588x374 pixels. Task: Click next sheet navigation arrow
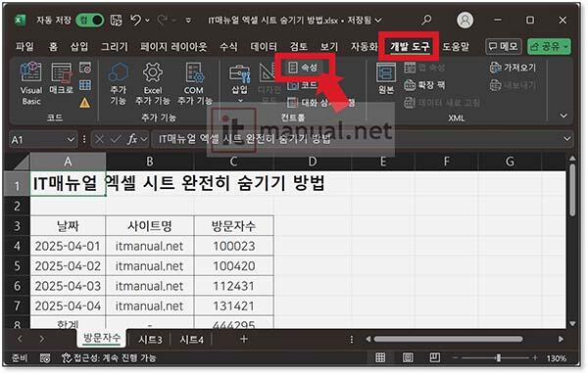coord(41,339)
